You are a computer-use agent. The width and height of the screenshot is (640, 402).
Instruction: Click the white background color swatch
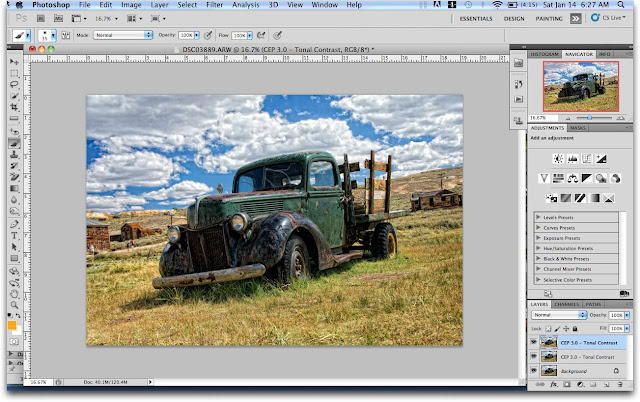coord(18,331)
